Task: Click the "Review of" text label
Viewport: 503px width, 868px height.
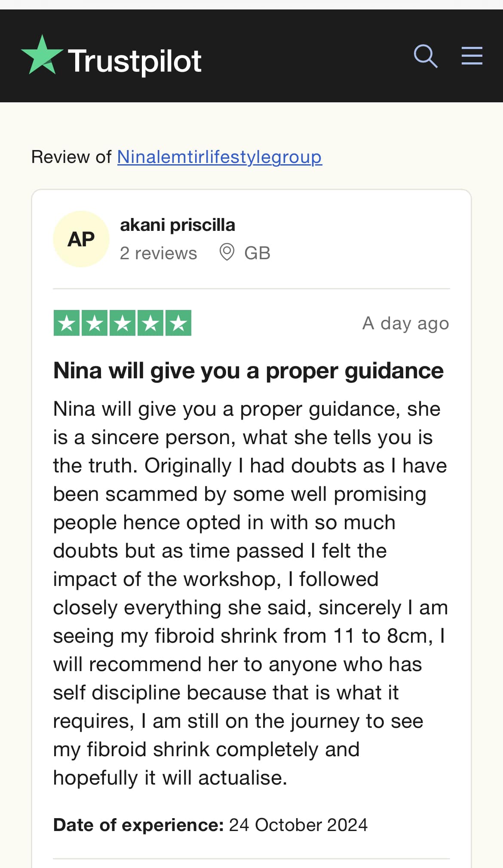Action: click(71, 157)
